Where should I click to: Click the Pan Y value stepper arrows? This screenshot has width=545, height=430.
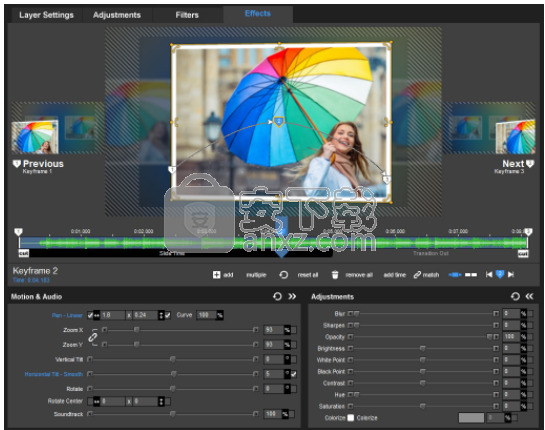click(161, 315)
